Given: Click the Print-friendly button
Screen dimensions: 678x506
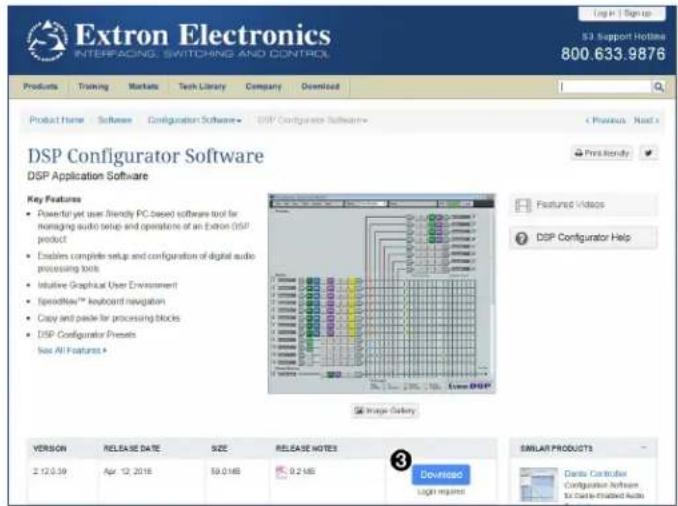Looking at the screenshot, I should click(x=601, y=153).
